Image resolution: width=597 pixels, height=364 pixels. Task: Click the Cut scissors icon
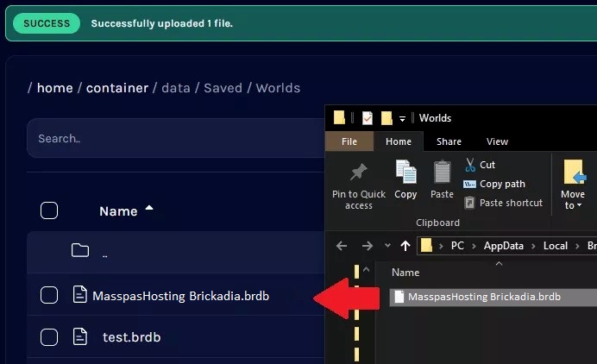470,165
